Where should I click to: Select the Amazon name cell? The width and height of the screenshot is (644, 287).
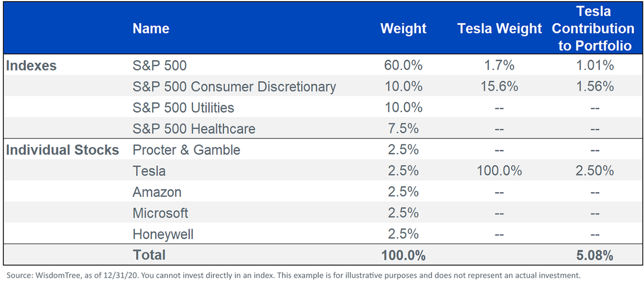157,192
